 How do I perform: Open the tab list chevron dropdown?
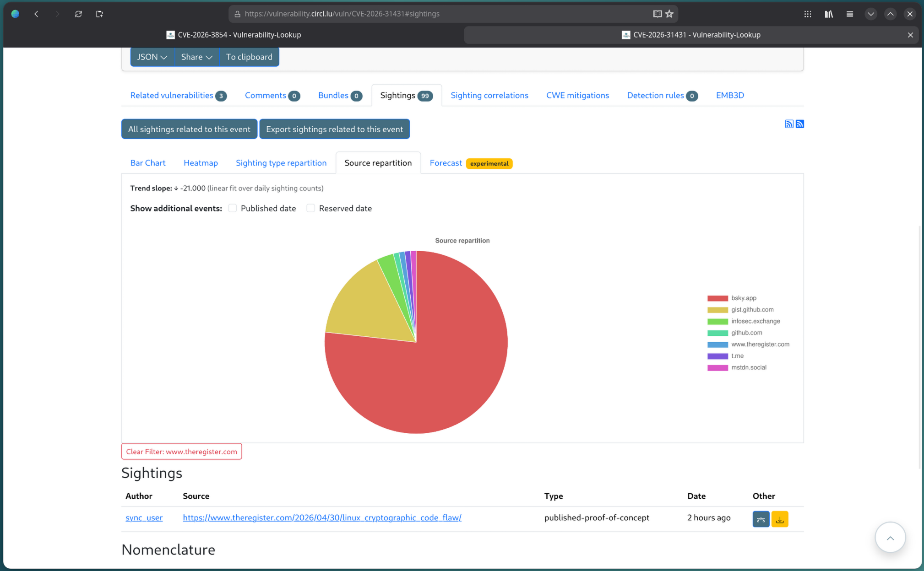[870, 14]
